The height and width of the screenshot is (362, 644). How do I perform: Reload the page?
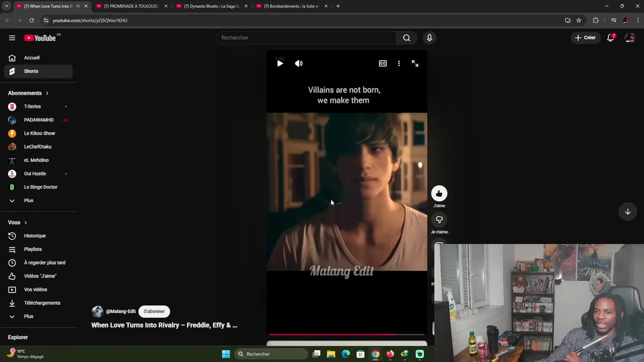click(31, 21)
